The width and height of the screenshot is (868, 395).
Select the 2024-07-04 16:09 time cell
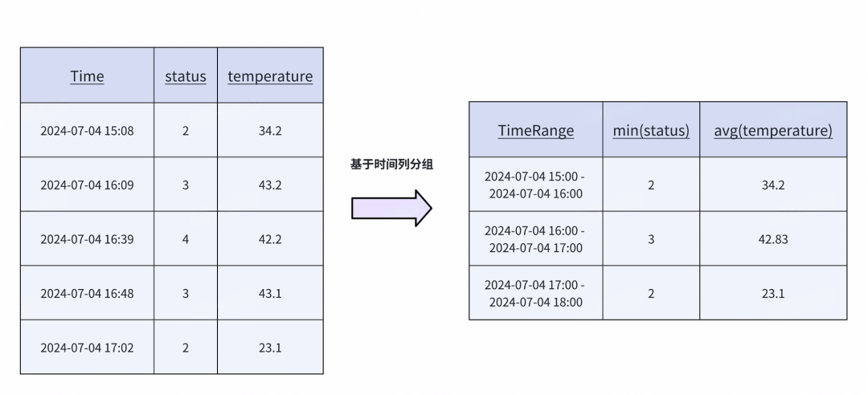tap(87, 185)
